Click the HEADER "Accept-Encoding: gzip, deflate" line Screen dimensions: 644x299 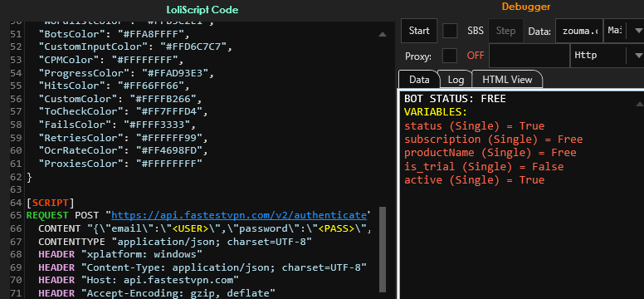157,293
